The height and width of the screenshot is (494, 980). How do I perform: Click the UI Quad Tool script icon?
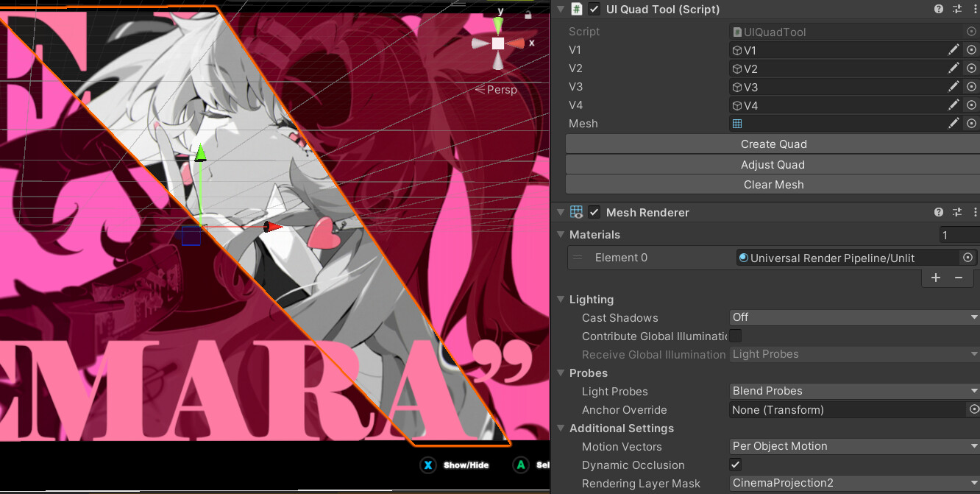(577, 9)
